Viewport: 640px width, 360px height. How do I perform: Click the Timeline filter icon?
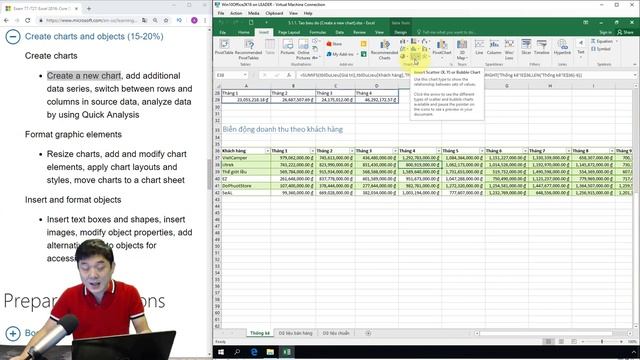pos(542,47)
